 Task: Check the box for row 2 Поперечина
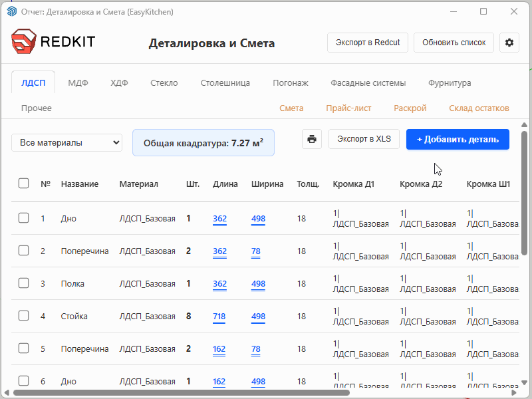tap(23, 251)
